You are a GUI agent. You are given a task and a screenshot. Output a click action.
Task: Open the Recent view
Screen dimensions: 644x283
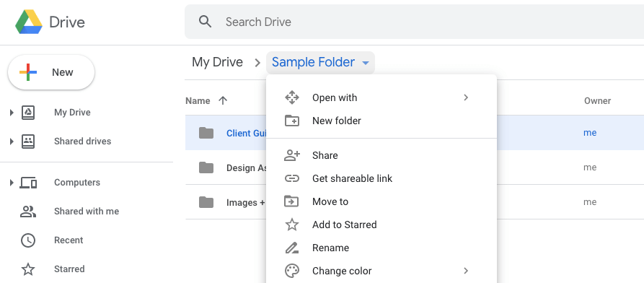tap(69, 240)
